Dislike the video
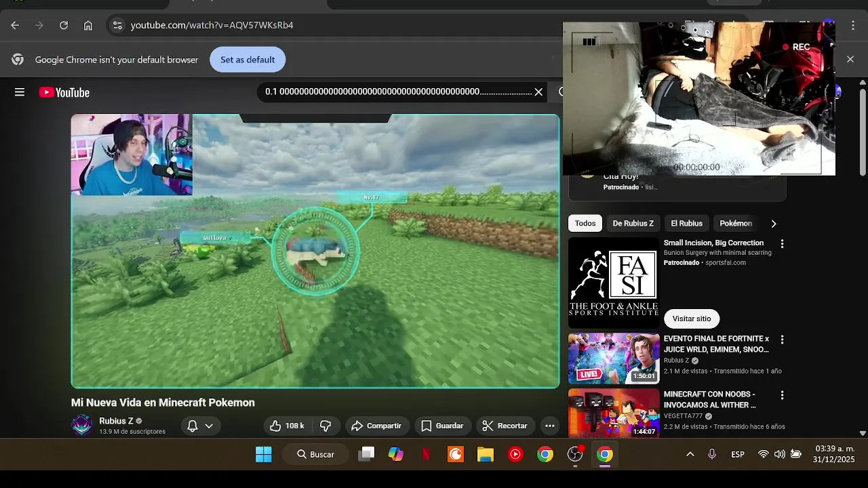This screenshot has height=488, width=868. click(x=325, y=426)
